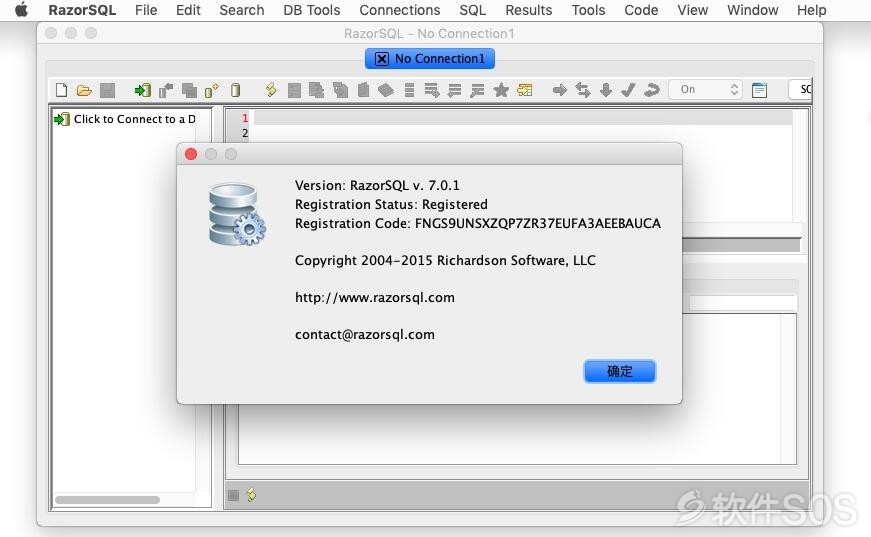Click into the highlighted first line of SQL editor

(523, 118)
